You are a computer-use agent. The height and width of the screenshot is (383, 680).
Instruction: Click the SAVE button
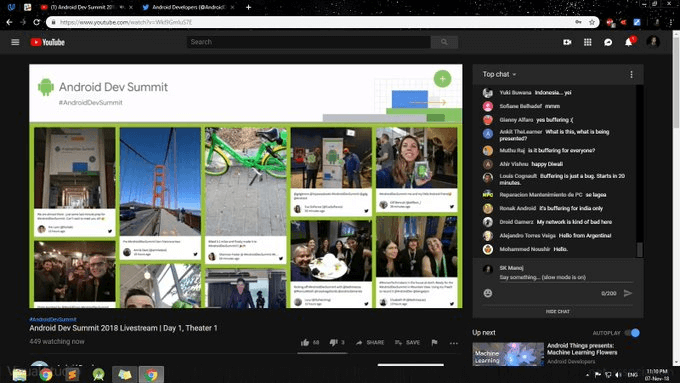407,342
